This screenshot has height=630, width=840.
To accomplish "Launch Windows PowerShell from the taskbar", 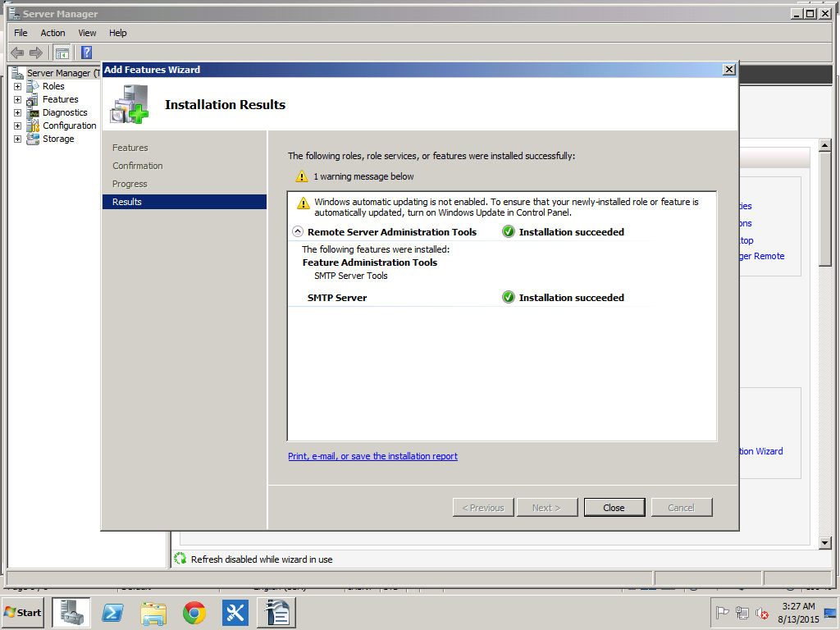I will (112, 612).
